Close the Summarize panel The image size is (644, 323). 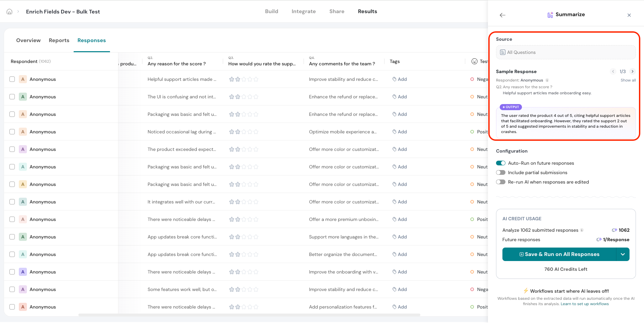click(629, 15)
